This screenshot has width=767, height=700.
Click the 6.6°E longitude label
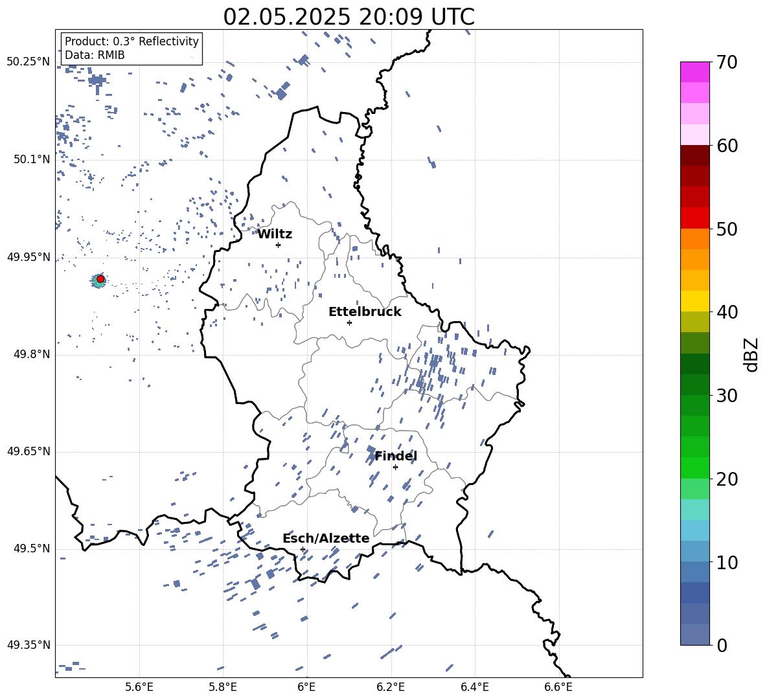558,687
